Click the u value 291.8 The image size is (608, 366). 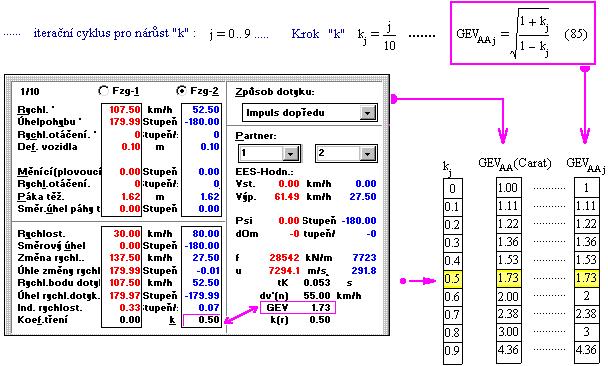click(364, 271)
